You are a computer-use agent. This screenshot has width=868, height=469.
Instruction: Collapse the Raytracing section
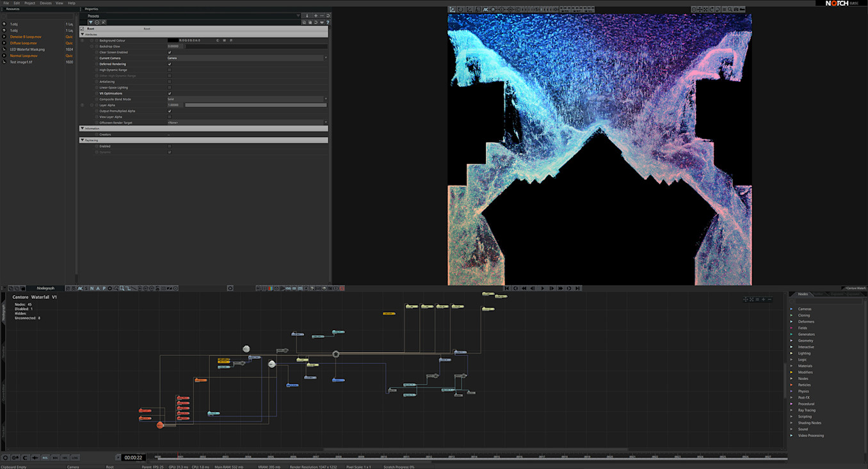pyautogui.click(x=82, y=140)
